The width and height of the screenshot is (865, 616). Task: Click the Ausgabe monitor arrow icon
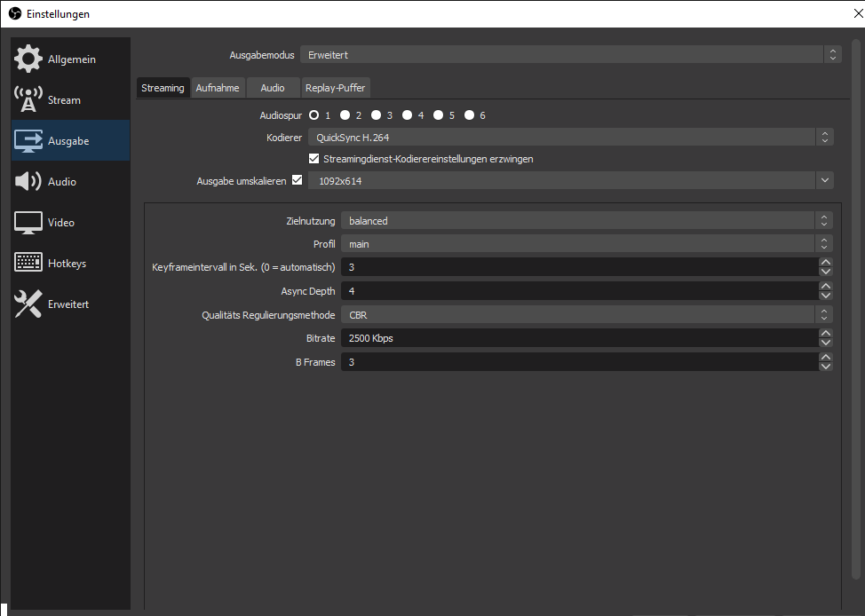click(28, 141)
